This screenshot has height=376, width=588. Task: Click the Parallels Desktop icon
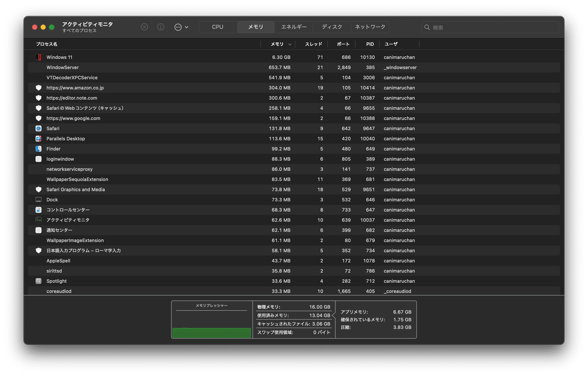pyautogui.click(x=38, y=139)
